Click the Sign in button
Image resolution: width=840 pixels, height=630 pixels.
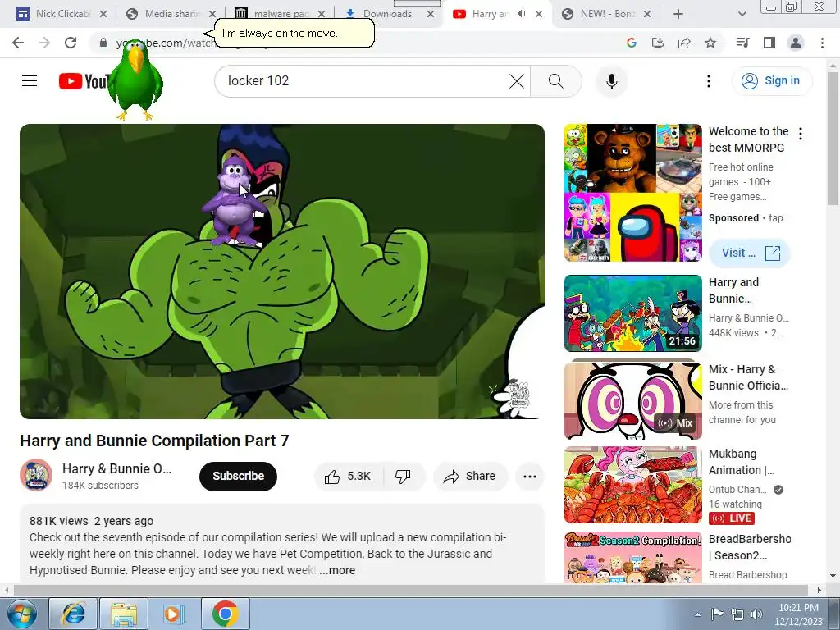pos(771,81)
